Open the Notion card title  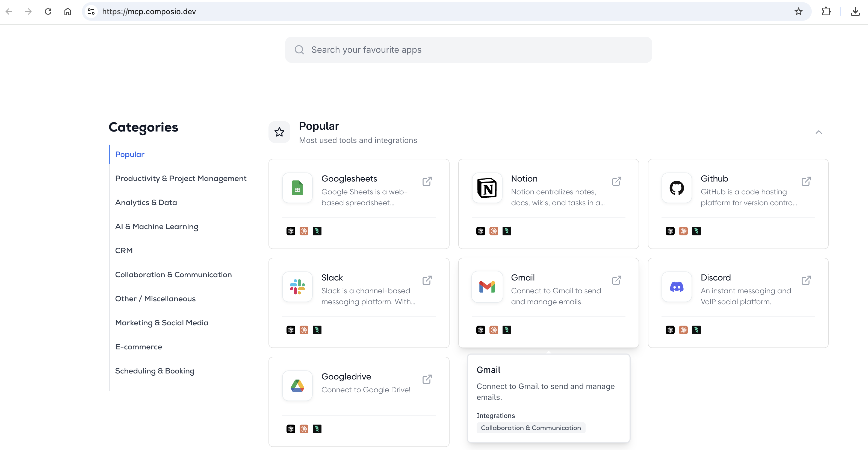click(x=524, y=179)
